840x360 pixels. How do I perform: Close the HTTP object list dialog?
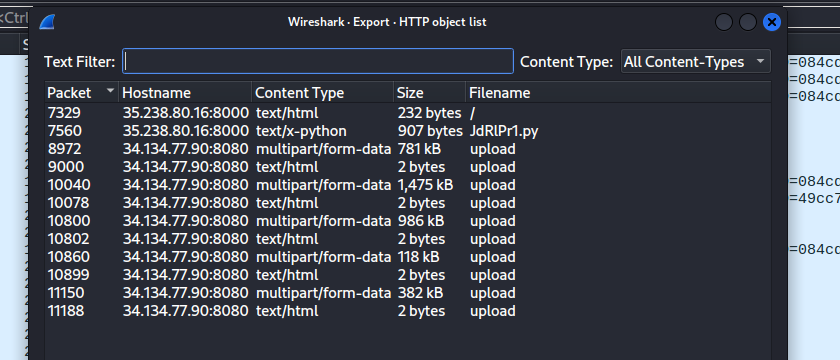tap(771, 22)
